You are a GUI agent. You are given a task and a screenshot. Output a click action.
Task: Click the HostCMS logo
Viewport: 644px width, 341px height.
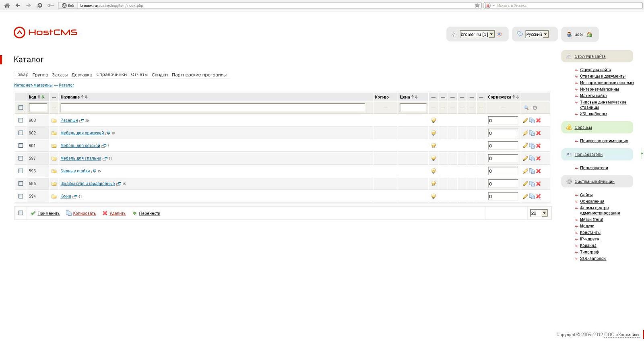click(x=45, y=33)
